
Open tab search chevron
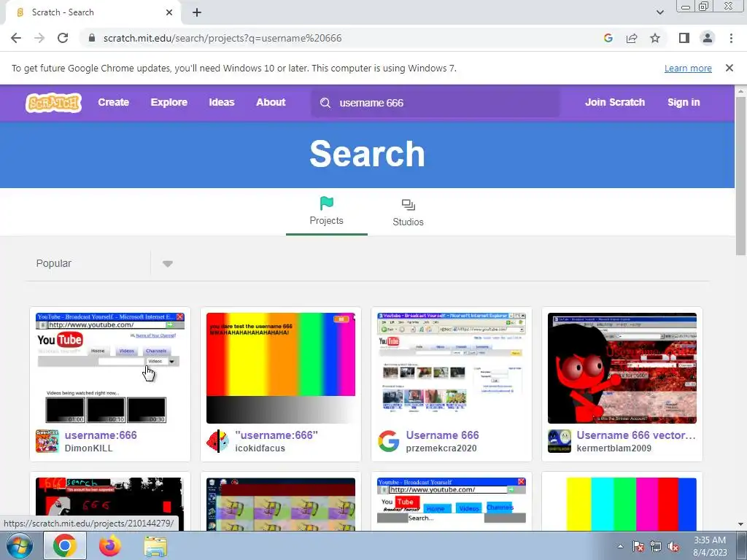click(x=659, y=12)
